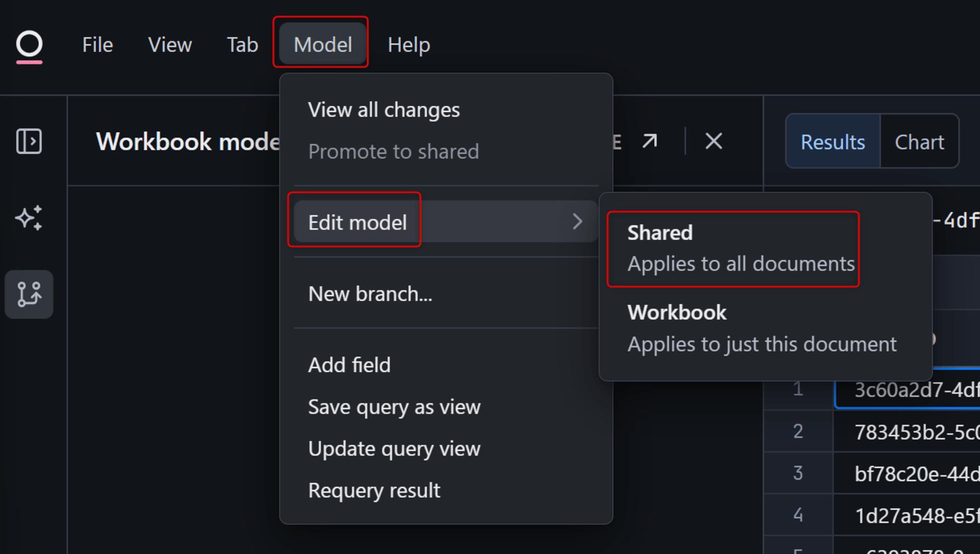Click Add field menu item
Viewport: 980px width, 554px height.
tap(349, 364)
